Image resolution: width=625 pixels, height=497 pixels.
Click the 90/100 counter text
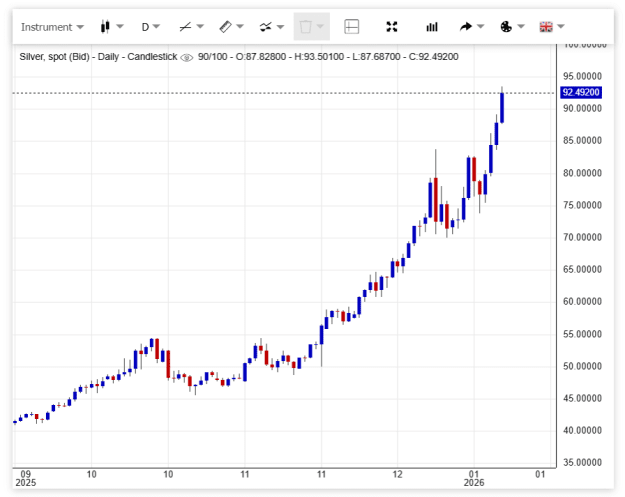212,57
